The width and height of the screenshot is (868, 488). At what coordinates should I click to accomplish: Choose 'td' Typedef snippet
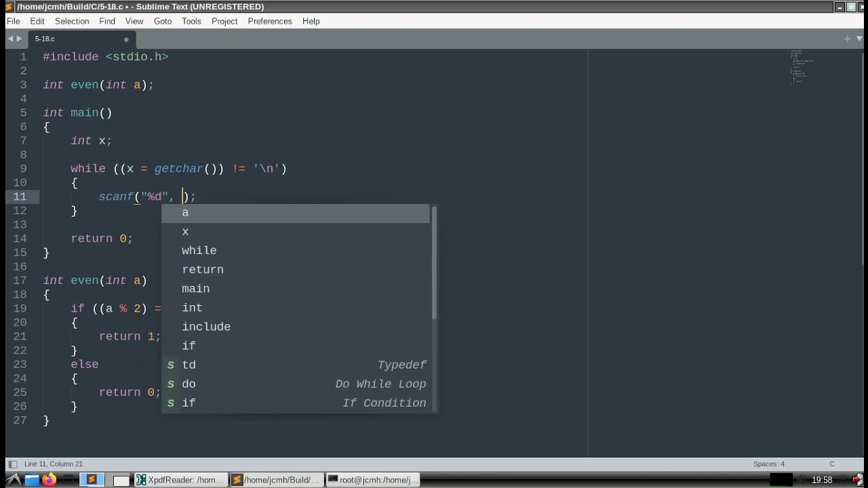[296, 365]
